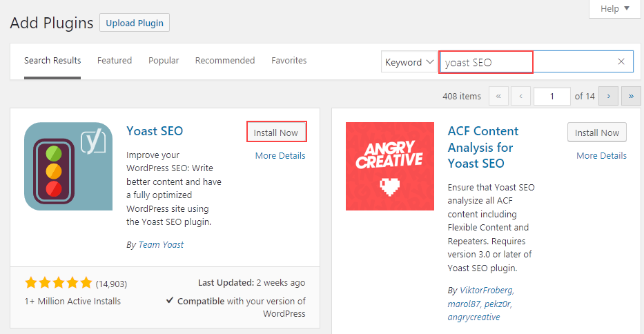Click the Angry Creative plugin thumbnail
The width and height of the screenshot is (644, 334).
click(x=390, y=166)
